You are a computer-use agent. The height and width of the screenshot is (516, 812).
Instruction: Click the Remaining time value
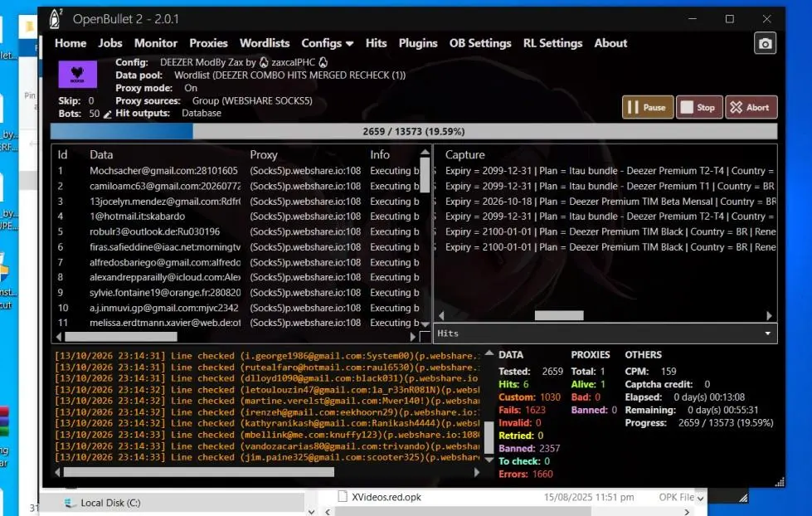[x=723, y=411]
